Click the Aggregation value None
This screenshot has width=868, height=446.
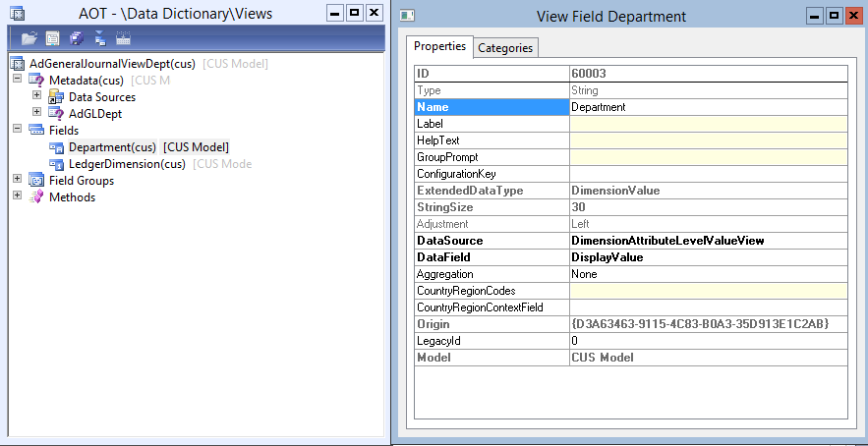pos(709,274)
